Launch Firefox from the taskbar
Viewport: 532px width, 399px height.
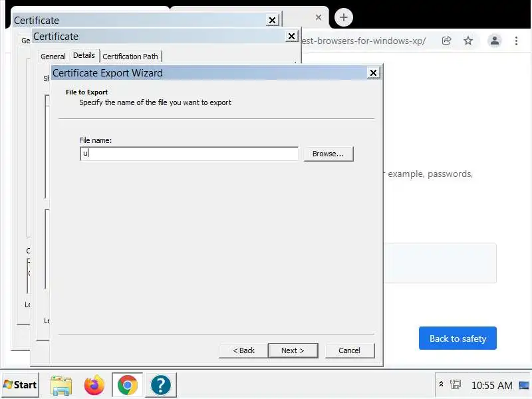[94, 385]
